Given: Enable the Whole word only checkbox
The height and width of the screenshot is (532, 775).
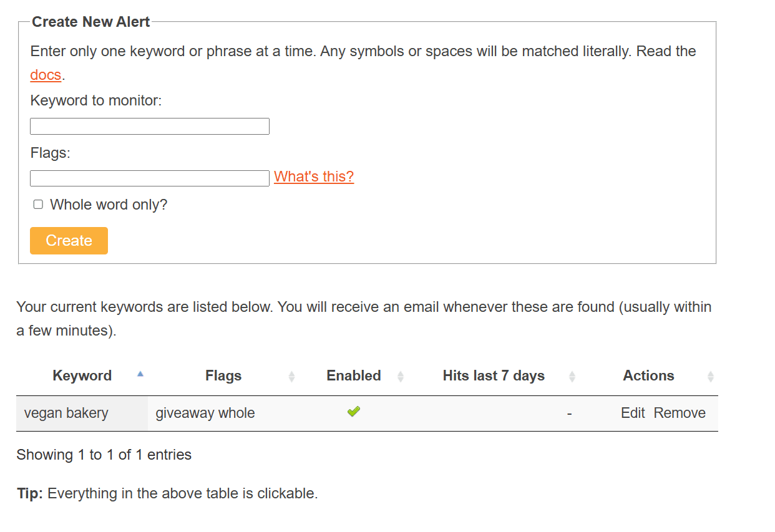Looking at the screenshot, I should coord(38,205).
